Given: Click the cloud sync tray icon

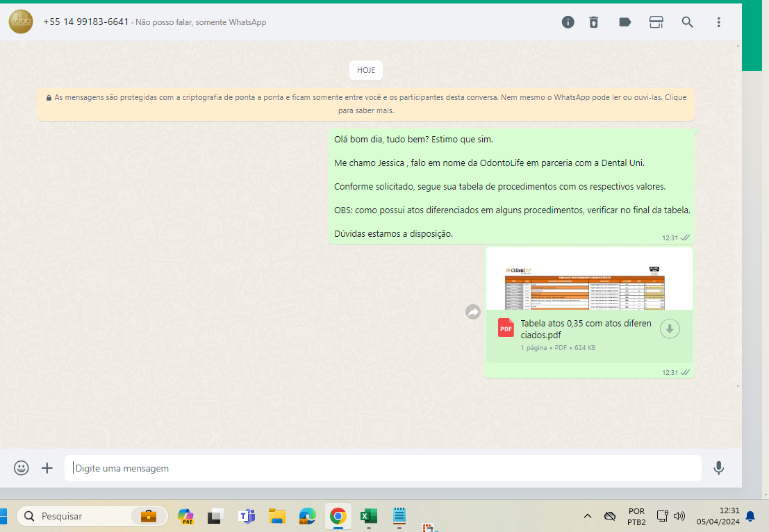Looking at the screenshot, I should coord(610,516).
